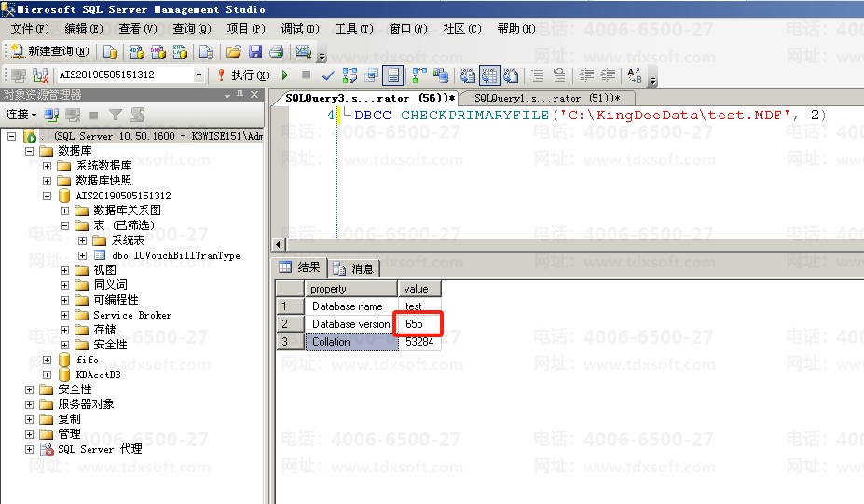This screenshot has width=864, height=504.
Task: Toggle auto-hide pin on 对象资源管理器 panel
Action: tap(240, 95)
